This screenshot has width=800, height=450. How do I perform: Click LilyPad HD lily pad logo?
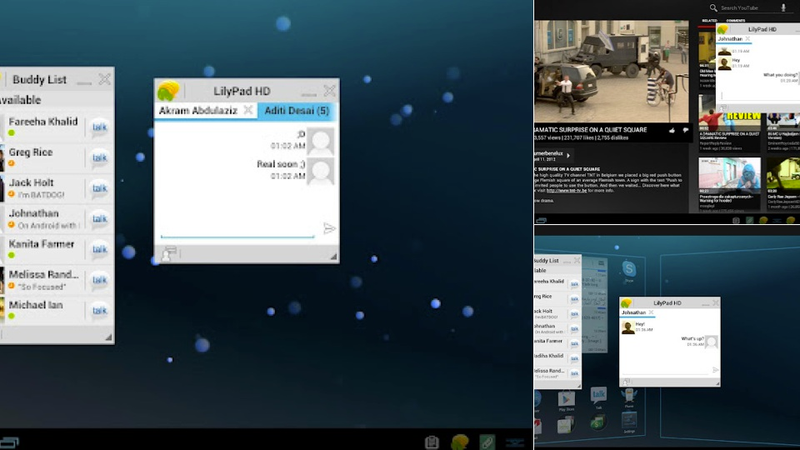168,91
